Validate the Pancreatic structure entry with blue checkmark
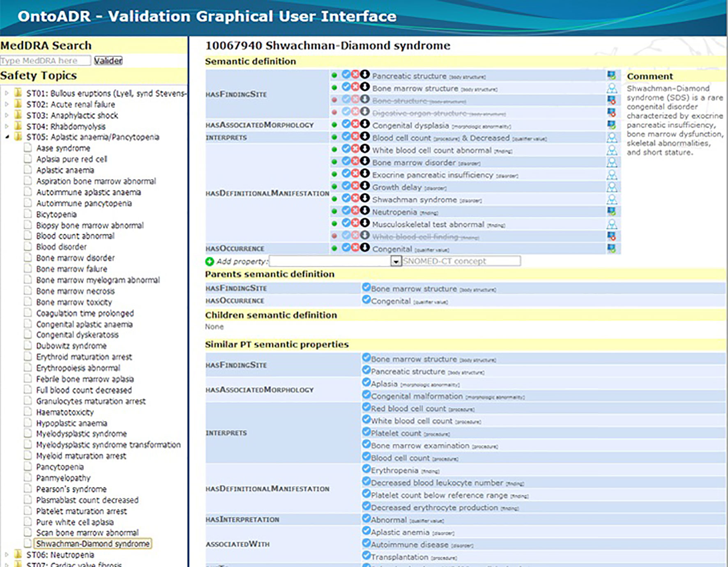The image size is (728, 567). 346,75
